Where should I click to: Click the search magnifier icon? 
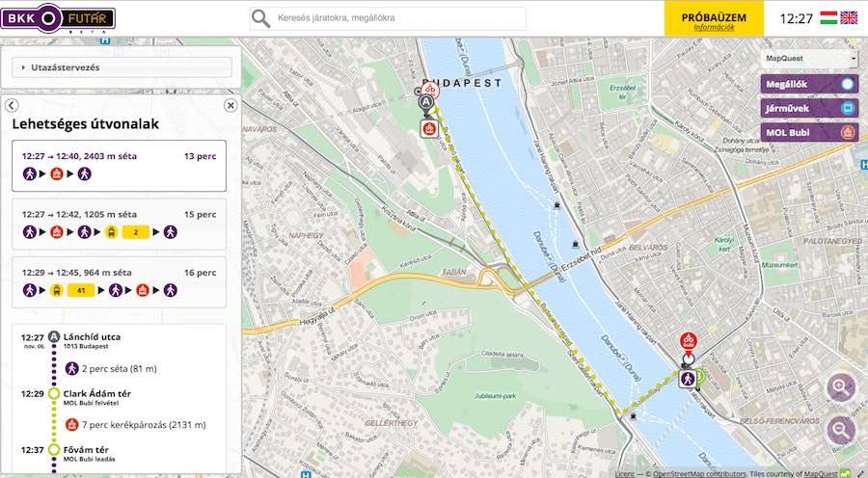click(260, 18)
